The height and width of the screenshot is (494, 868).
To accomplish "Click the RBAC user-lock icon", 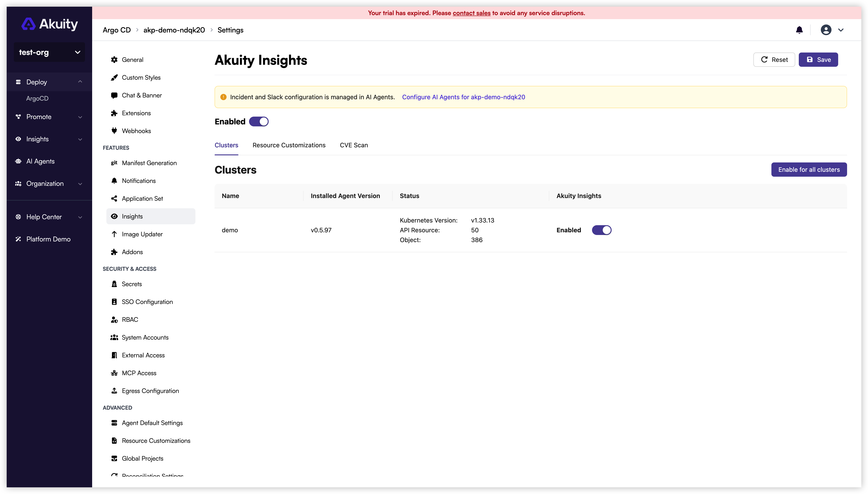I will coord(114,320).
